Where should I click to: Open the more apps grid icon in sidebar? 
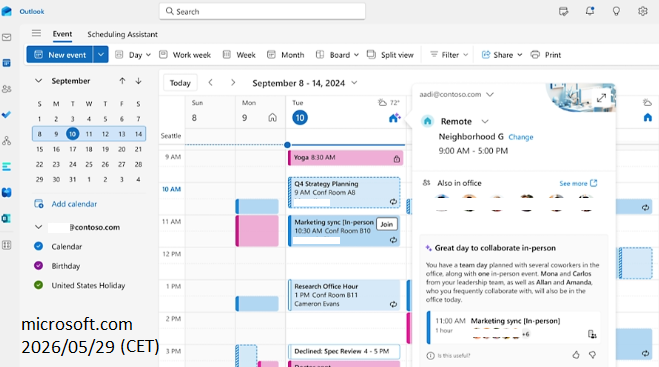tap(7, 245)
